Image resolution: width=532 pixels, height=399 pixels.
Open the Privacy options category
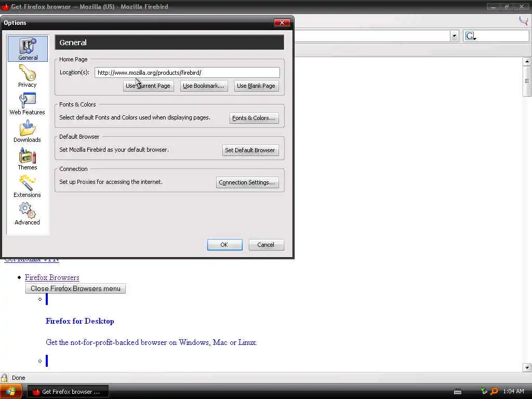(27, 76)
